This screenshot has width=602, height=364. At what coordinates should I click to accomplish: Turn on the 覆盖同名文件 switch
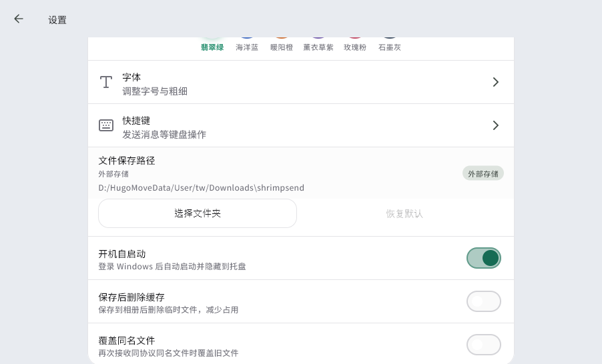click(x=484, y=345)
